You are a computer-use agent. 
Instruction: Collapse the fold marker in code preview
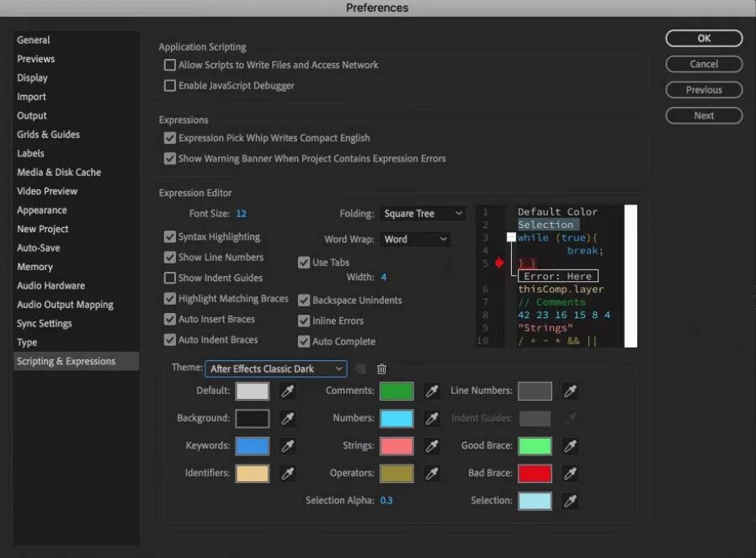[x=511, y=237]
